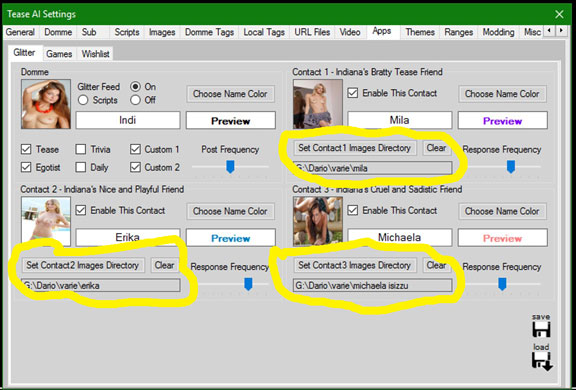576x390 pixels.
Task: Click Set Contact1 Images Directory button
Action: 354,148
